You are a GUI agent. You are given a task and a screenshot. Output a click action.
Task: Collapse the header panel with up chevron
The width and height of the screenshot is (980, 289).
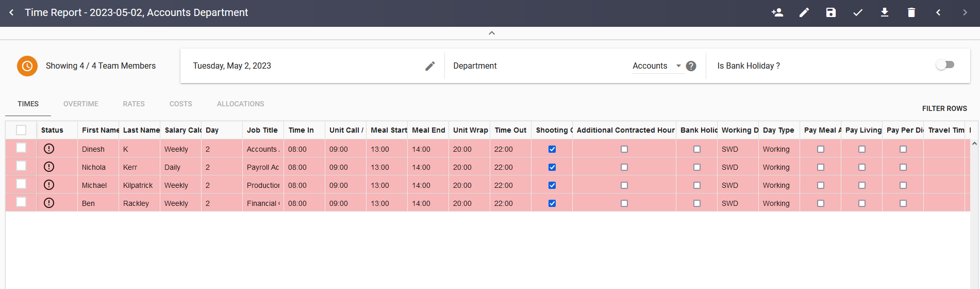(x=492, y=33)
